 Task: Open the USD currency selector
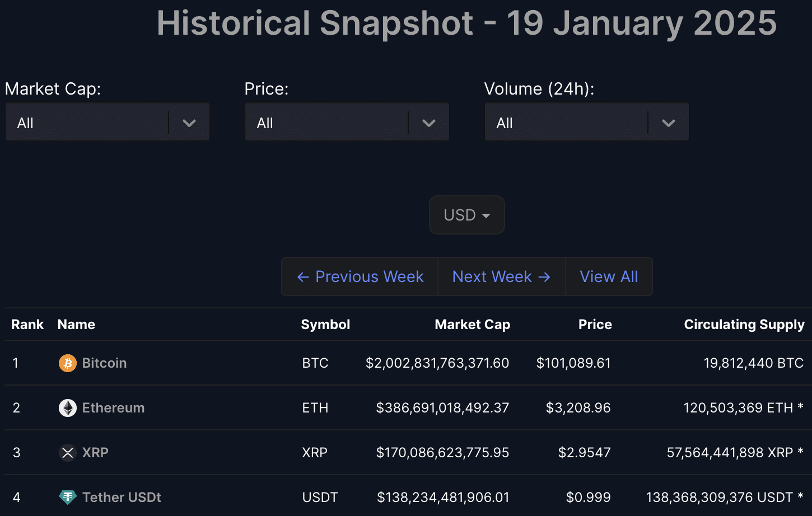tap(466, 215)
